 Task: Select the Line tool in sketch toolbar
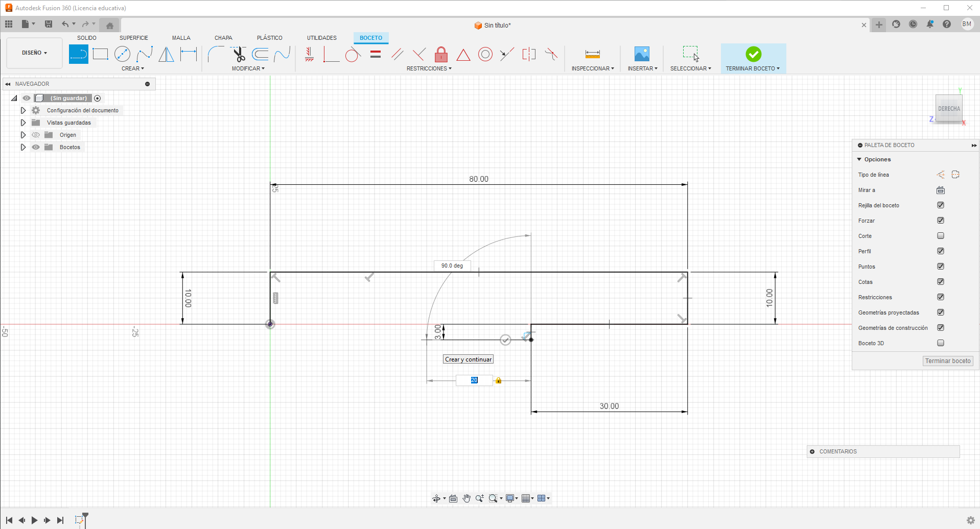(78, 54)
